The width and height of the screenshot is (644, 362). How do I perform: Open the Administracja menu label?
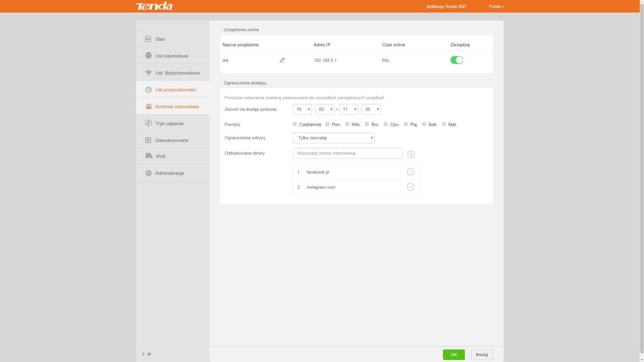pyautogui.click(x=170, y=173)
